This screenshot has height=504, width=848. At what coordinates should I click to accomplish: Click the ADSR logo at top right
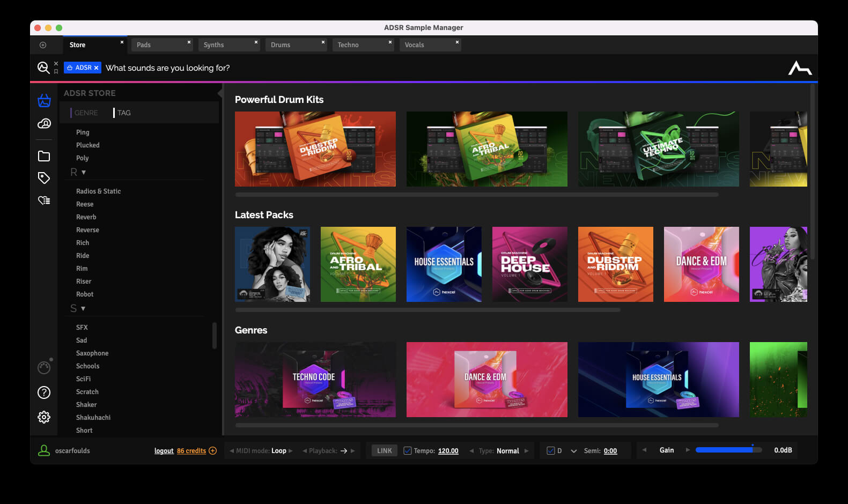pyautogui.click(x=800, y=68)
